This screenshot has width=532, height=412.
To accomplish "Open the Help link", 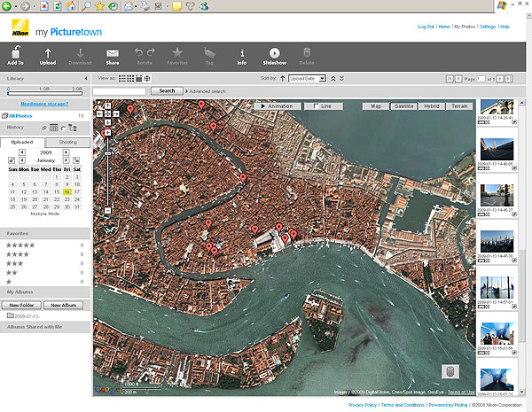I will pyautogui.click(x=505, y=27).
